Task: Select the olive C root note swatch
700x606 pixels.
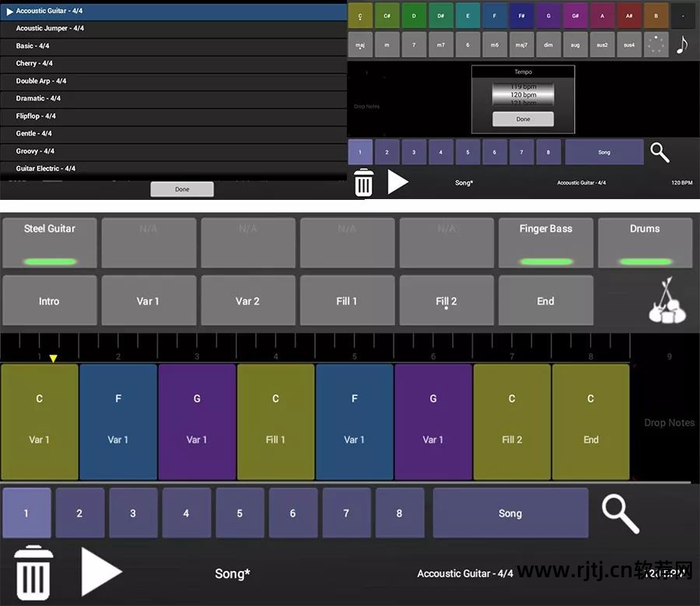Action: 360,16
